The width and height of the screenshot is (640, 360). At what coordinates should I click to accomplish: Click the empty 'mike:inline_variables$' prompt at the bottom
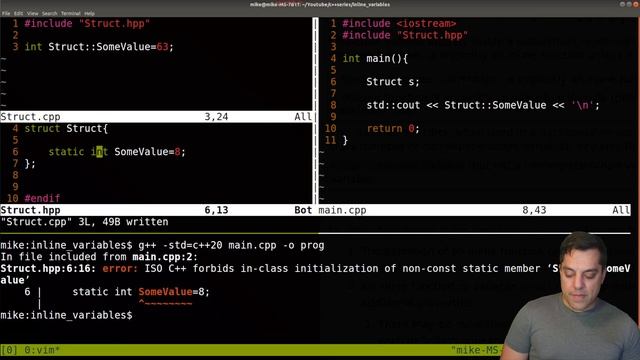coord(66,315)
